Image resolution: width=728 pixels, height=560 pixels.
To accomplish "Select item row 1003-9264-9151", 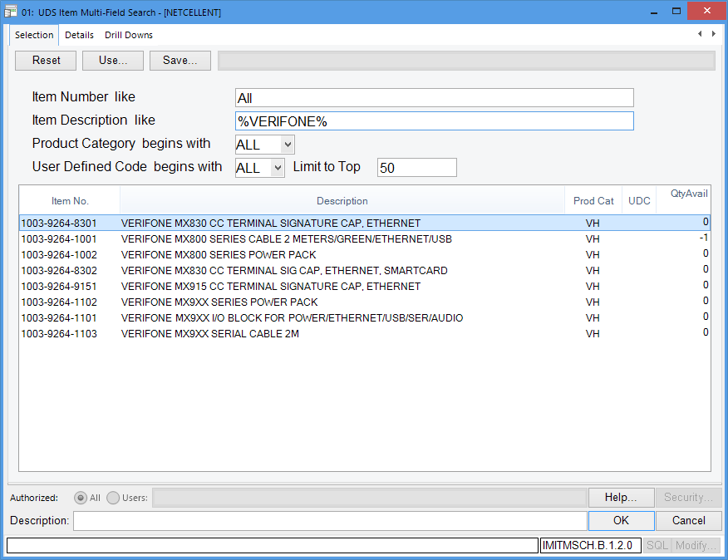I will click(x=365, y=286).
